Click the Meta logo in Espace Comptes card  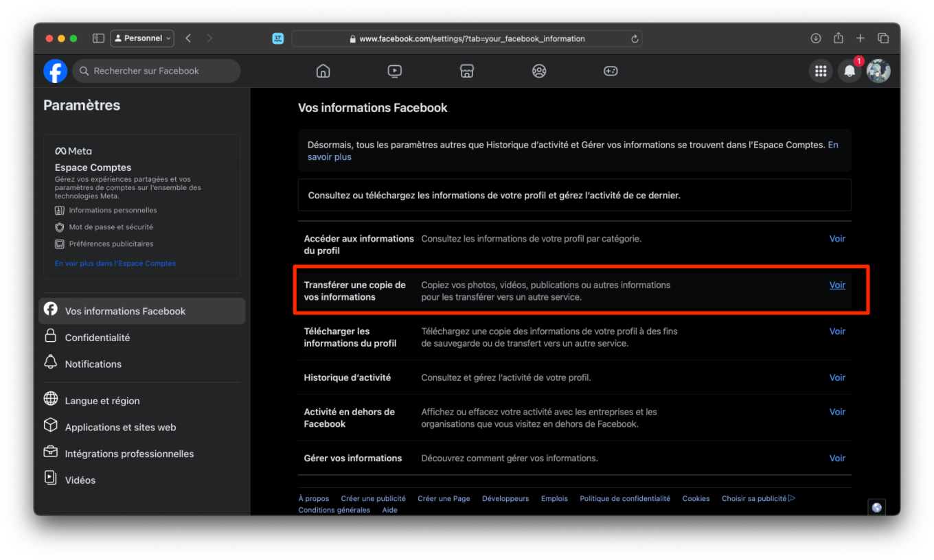click(73, 151)
